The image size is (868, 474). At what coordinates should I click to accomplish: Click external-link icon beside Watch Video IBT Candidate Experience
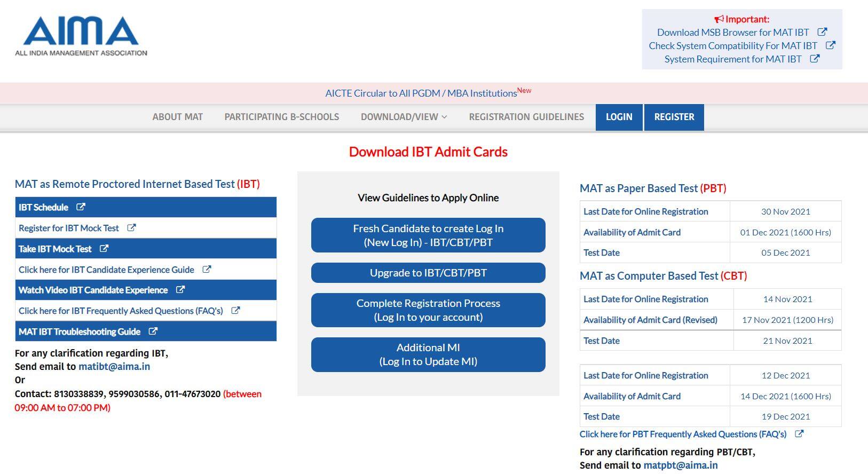pyautogui.click(x=180, y=290)
